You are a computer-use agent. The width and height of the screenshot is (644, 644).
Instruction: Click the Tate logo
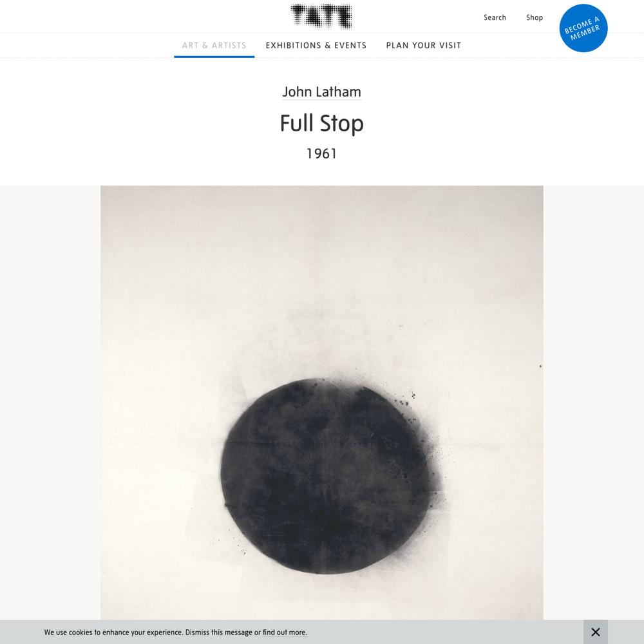pos(321,17)
